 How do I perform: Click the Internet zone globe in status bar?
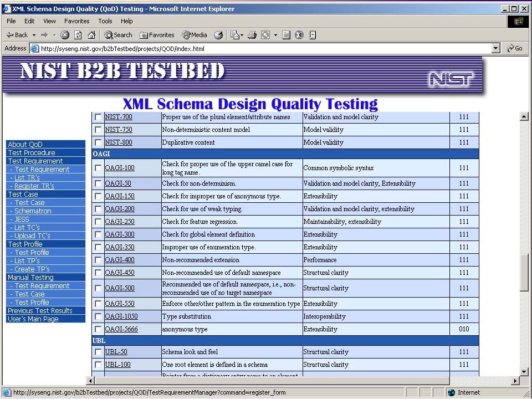point(451,392)
